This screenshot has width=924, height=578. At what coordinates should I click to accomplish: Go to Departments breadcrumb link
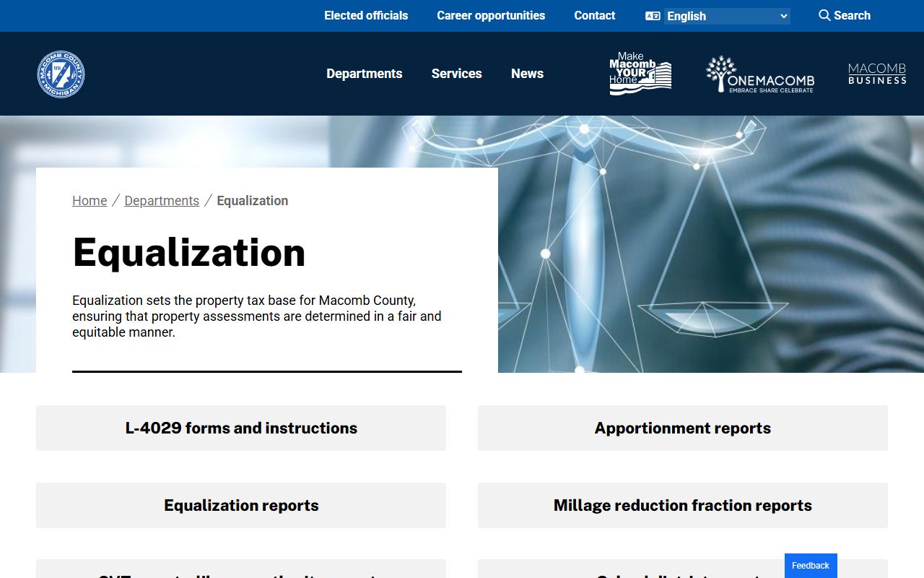pos(162,201)
